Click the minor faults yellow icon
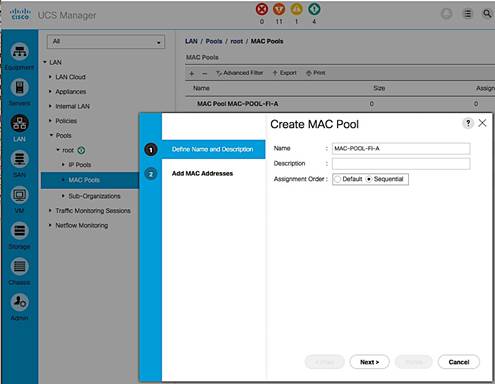Image resolution: width=495 pixels, height=384 pixels. click(297, 9)
